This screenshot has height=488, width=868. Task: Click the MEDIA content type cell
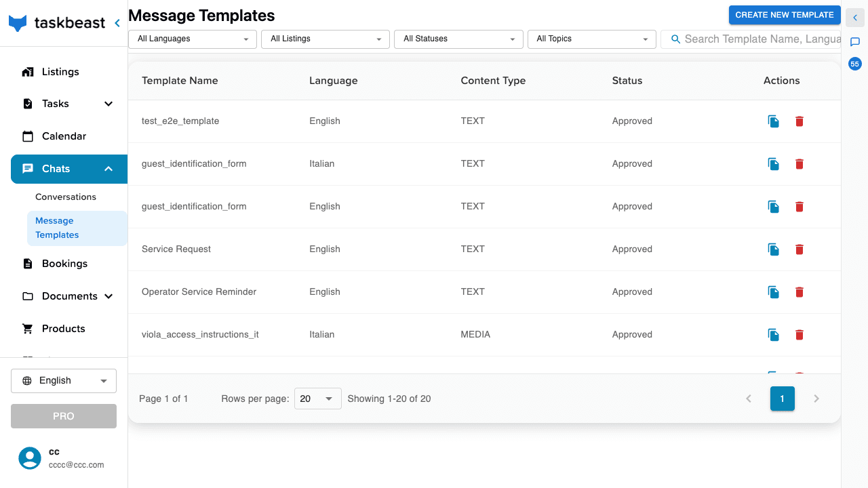coord(475,335)
